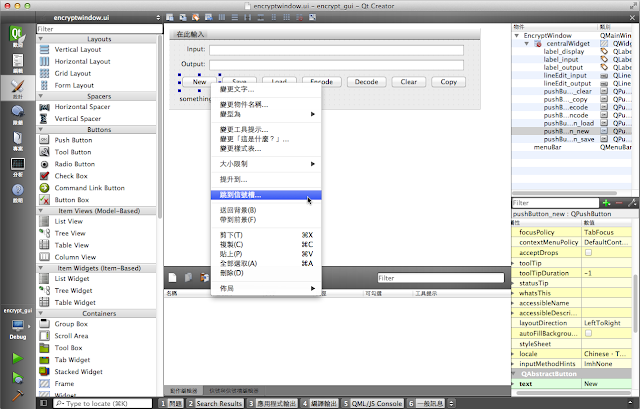Click the green Run button
This screenshot has width=640, height=409.
(x=18, y=358)
